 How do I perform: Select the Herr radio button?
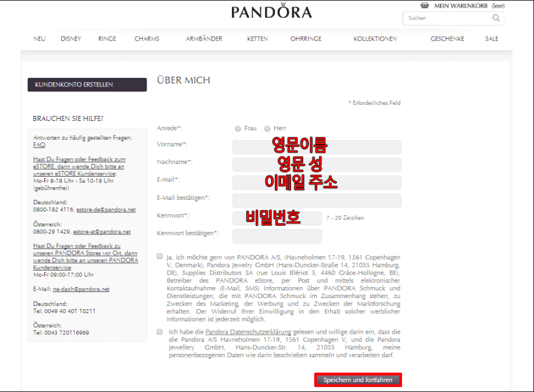tap(268, 129)
